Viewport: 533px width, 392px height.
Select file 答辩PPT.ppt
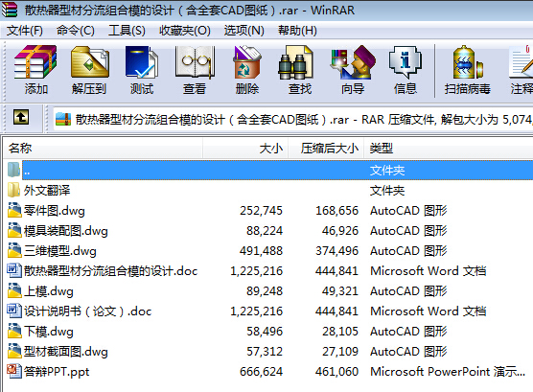57,372
